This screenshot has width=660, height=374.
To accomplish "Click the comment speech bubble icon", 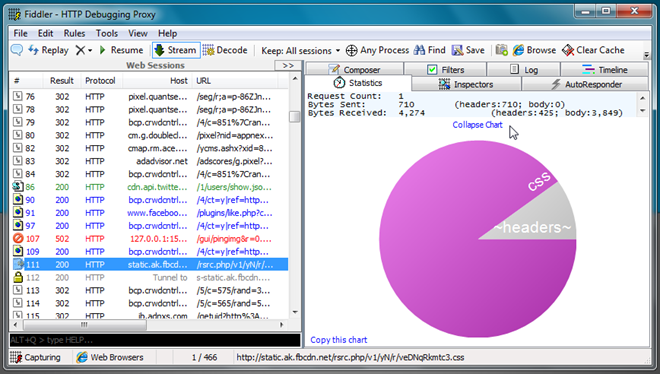I will pos(17,50).
